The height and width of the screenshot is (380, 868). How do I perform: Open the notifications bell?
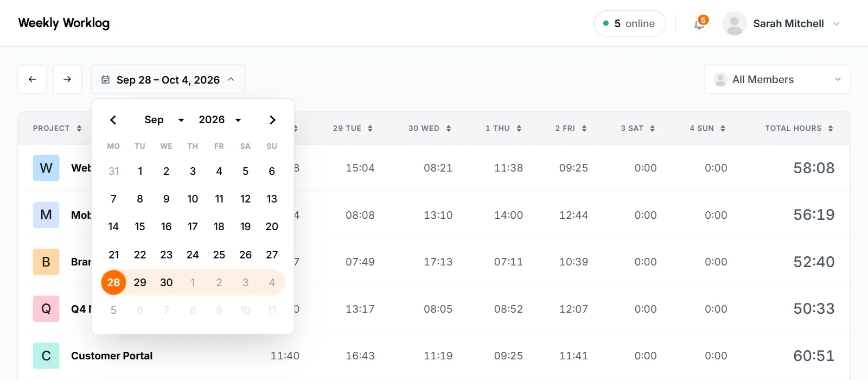point(700,24)
